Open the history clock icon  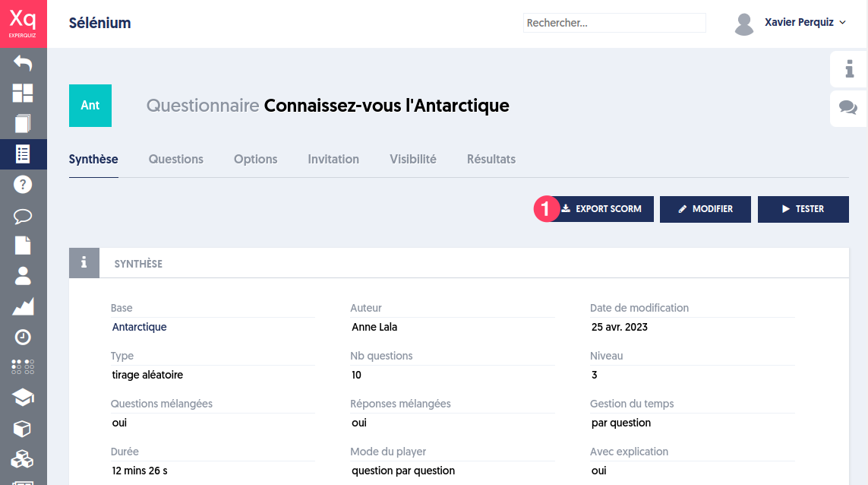pos(23,336)
